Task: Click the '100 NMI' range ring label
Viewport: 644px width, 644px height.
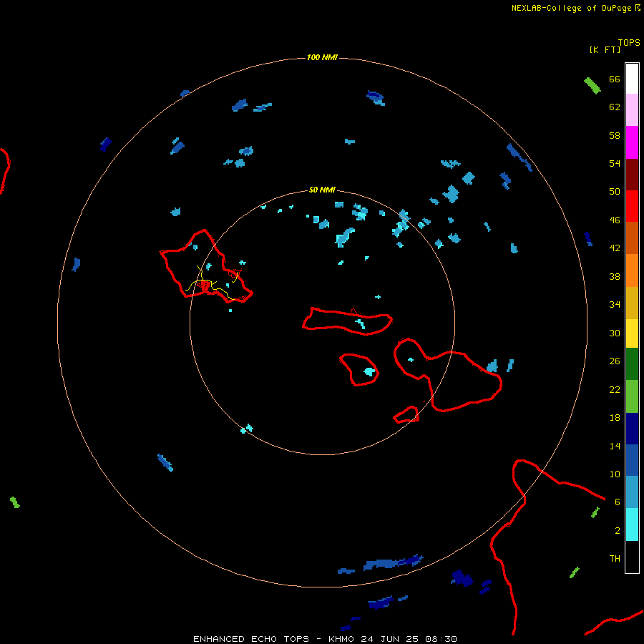Action: tap(322, 57)
